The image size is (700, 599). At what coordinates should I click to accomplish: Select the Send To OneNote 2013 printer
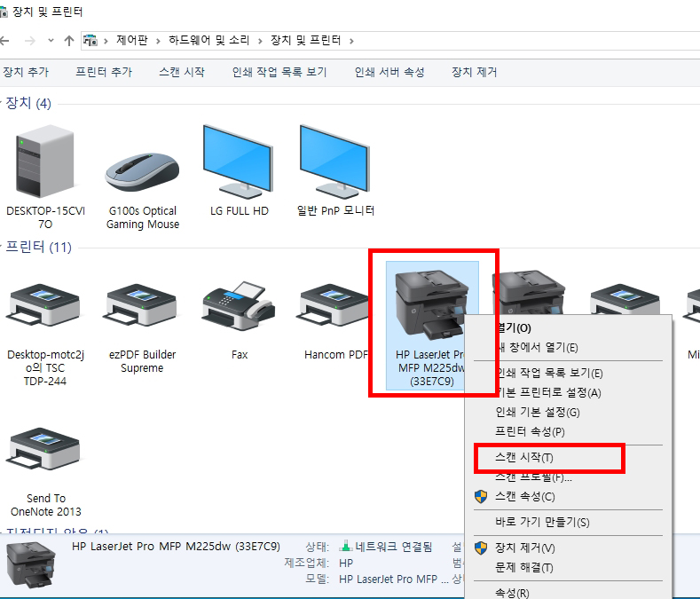[43, 450]
